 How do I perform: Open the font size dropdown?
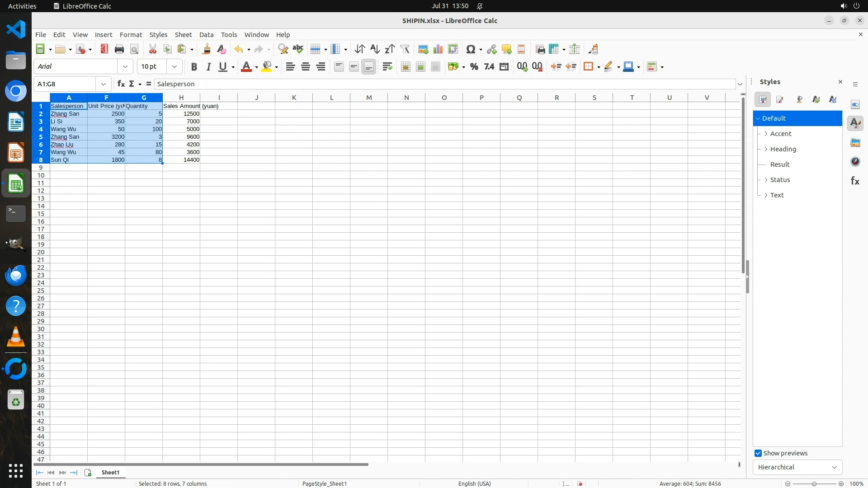174,67
